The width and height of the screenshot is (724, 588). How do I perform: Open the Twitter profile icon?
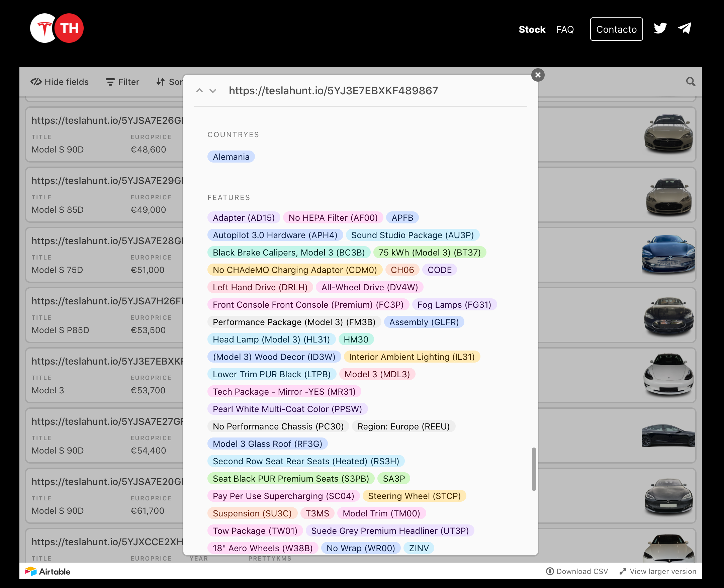660,28
